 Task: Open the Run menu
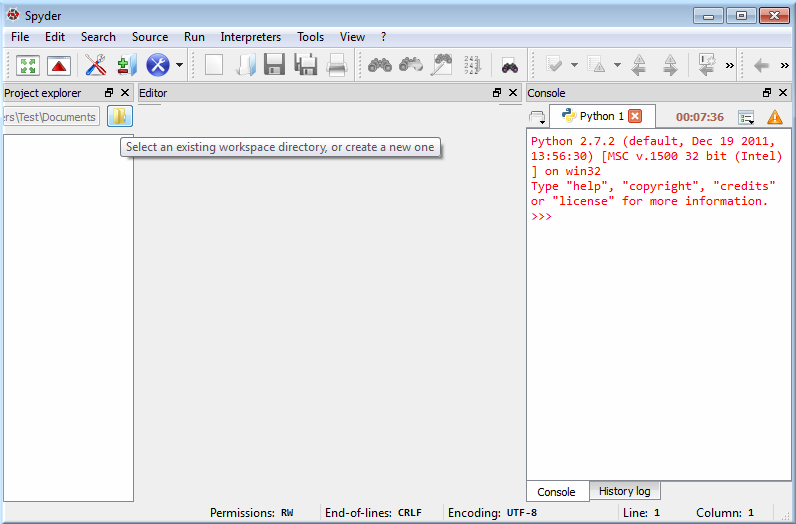(194, 37)
